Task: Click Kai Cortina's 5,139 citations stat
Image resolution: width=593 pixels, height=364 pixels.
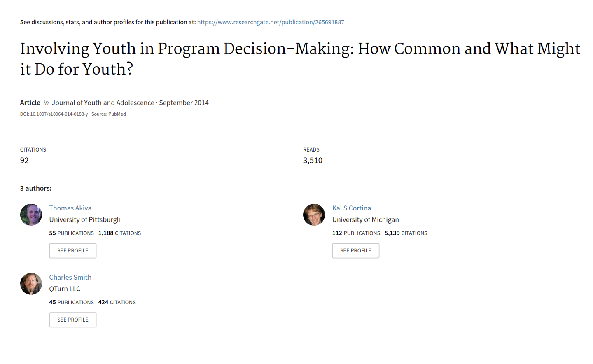Action: [x=406, y=233]
